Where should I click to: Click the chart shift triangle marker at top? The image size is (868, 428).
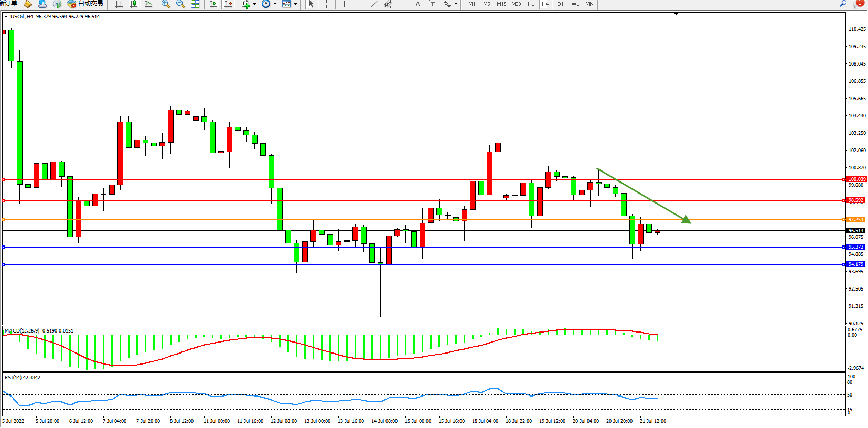[x=676, y=14]
